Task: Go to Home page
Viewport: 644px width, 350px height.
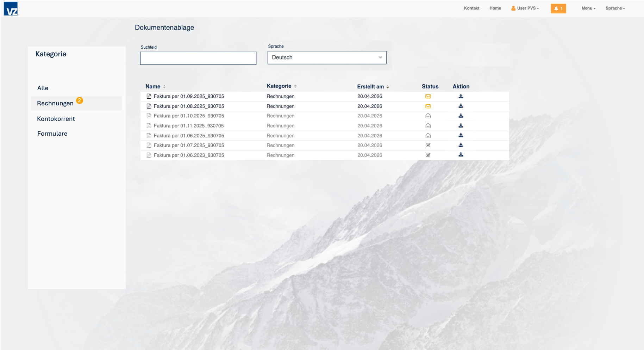Action: pos(495,8)
